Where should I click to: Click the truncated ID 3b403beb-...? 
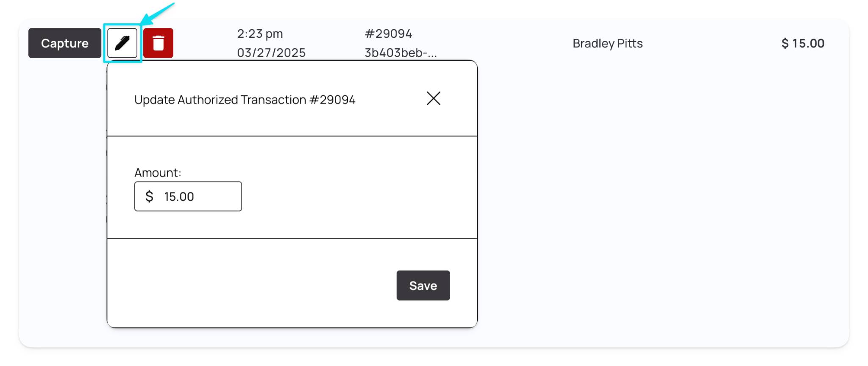(401, 53)
